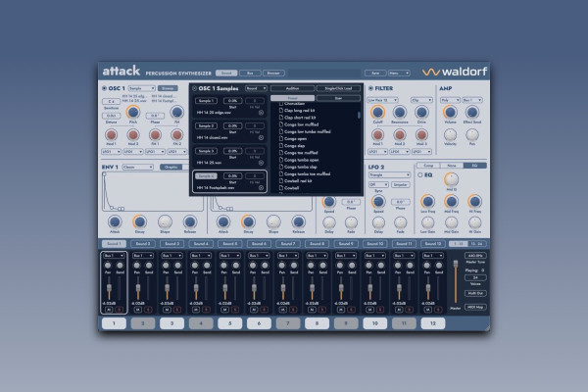Adjust the Master volume fader
The width and height of the screenshot is (588, 392).
click(456, 265)
